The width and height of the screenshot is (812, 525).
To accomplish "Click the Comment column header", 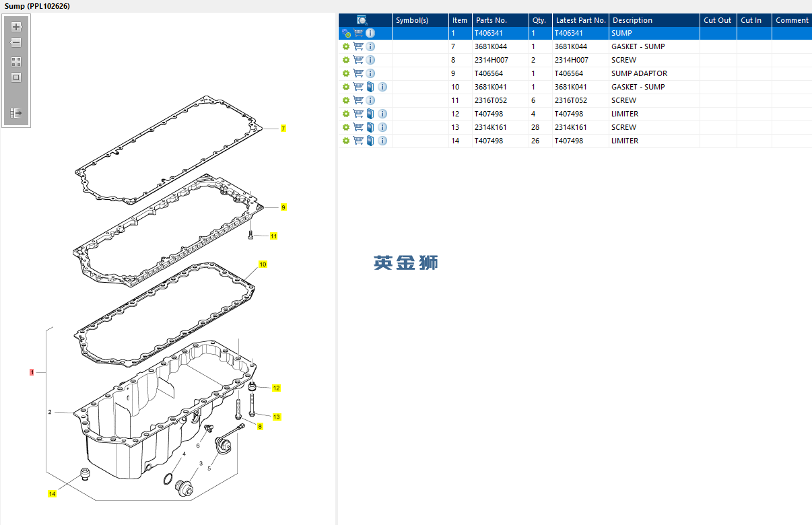I will coord(792,20).
